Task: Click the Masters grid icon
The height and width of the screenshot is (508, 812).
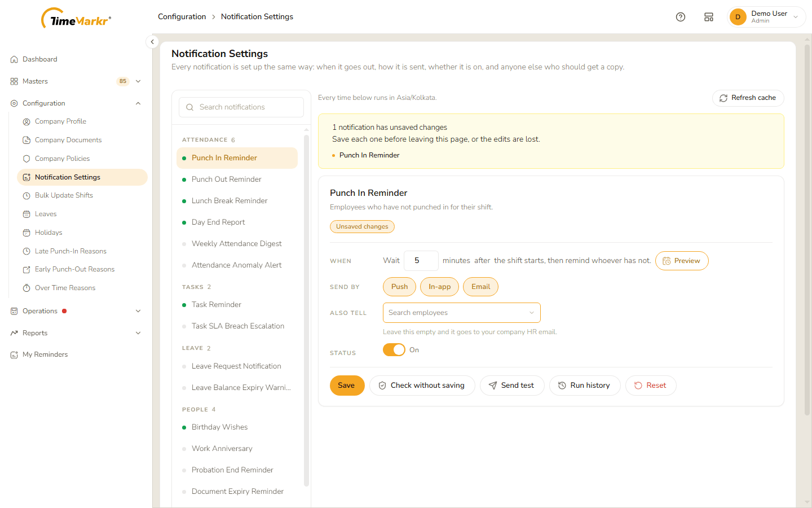Action: [14, 81]
